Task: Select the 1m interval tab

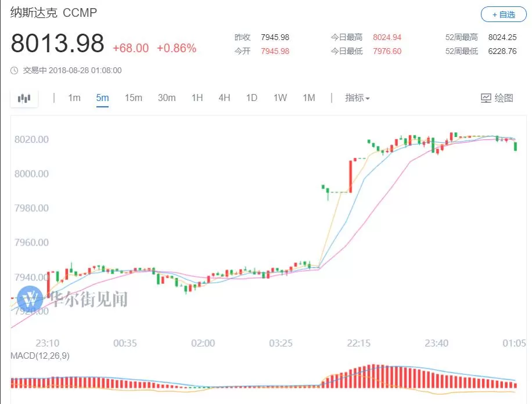Action: point(74,98)
